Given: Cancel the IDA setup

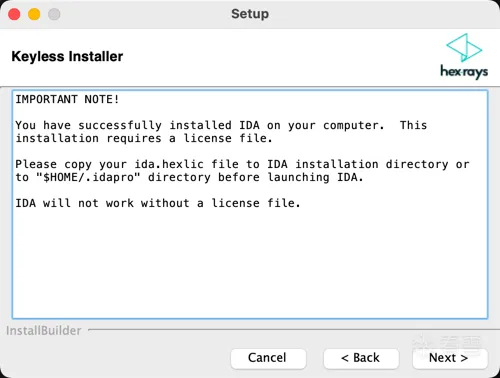Looking at the screenshot, I should tap(268, 359).
